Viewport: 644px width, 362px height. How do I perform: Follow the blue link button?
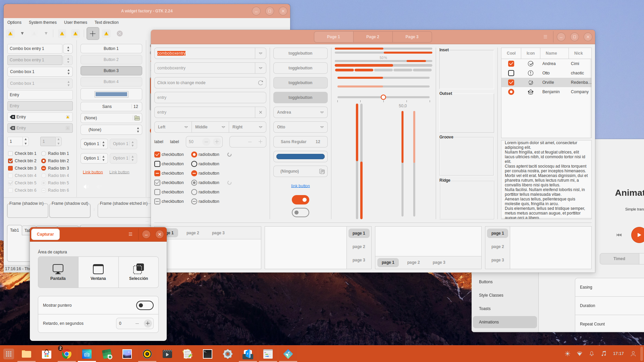tap(301, 186)
